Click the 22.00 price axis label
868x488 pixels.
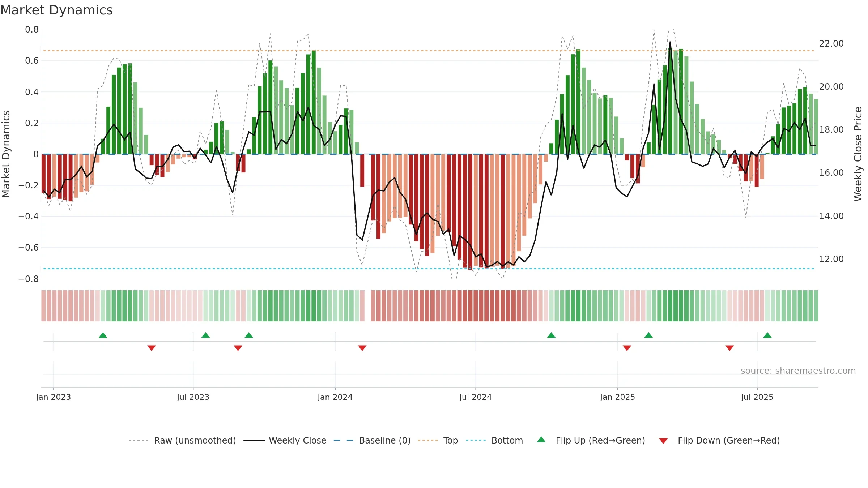pos(831,44)
